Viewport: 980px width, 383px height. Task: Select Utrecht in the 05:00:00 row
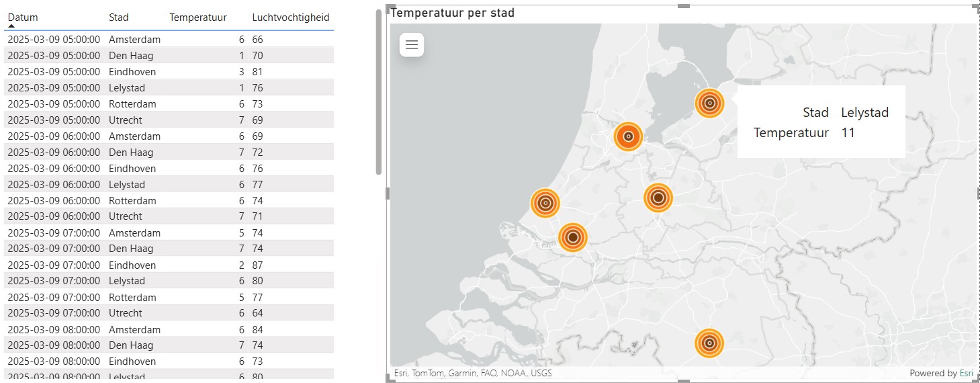[126, 120]
